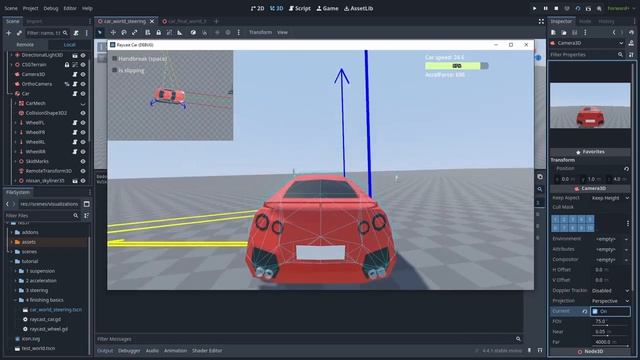
Task: Open sun and environment preview sphere icon
Action: tap(228, 32)
